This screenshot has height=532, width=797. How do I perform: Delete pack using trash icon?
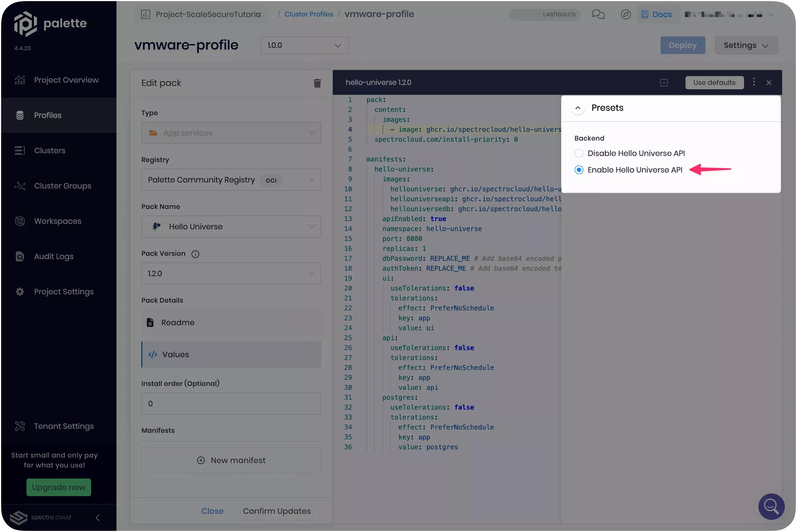[x=317, y=83]
